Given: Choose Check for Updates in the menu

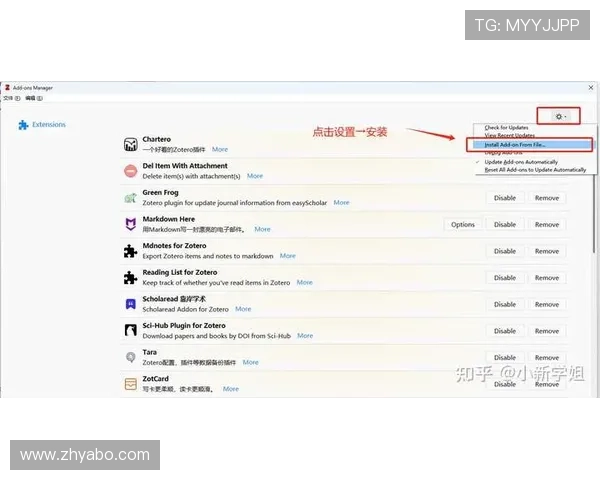Looking at the screenshot, I should tap(506, 127).
